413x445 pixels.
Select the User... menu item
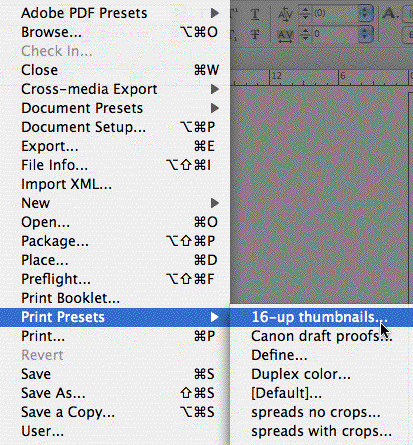click(x=115, y=431)
